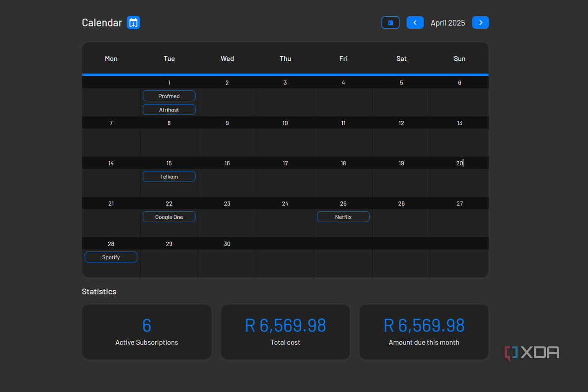Click the Active Subscriptions count of 6
The height and width of the screenshot is (392, 588).
pyautogui.click(x=147, y=326)
